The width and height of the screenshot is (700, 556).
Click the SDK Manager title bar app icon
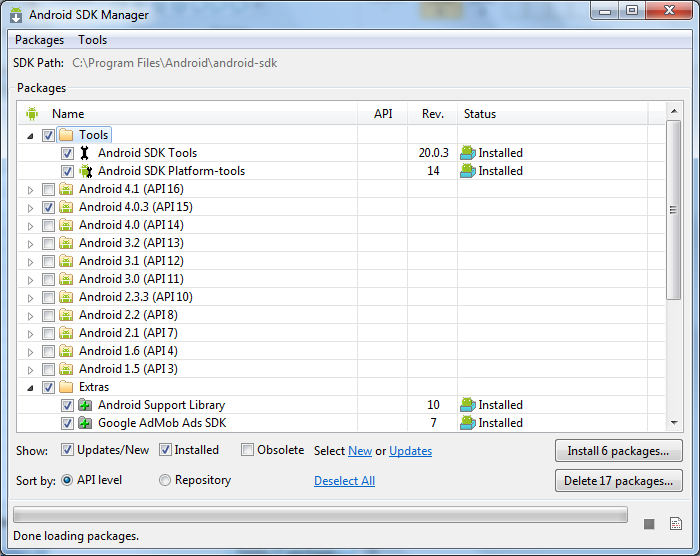coord(16,15)
